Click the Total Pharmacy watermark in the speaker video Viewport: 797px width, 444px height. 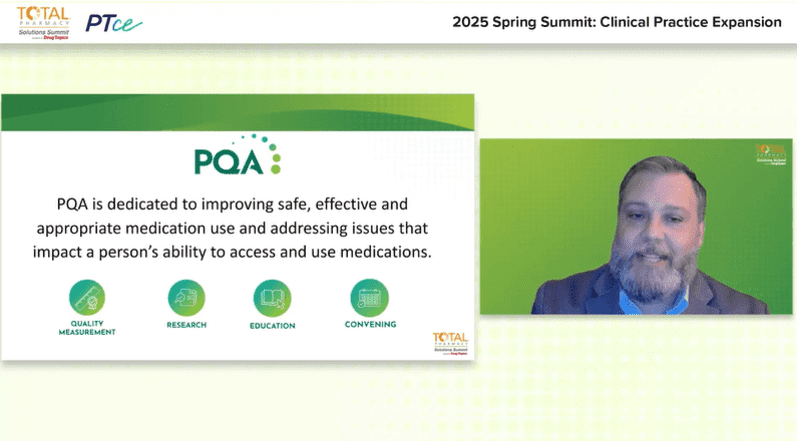[770, 155]
